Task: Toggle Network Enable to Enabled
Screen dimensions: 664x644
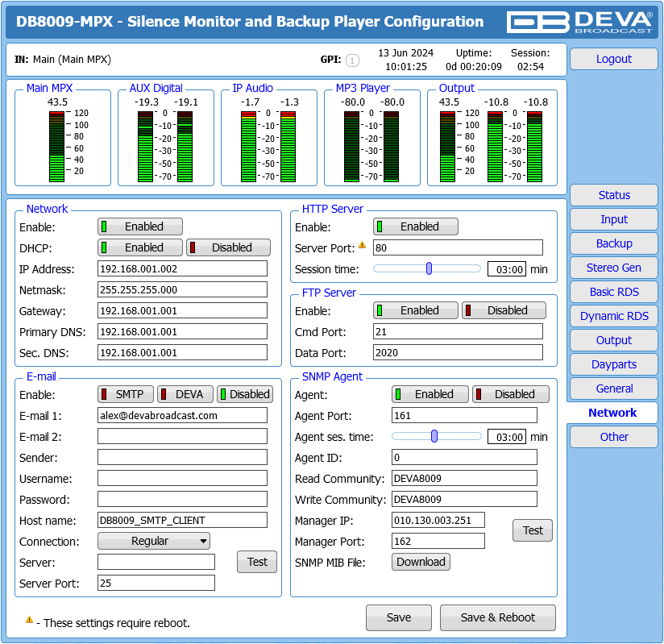Action: point(140,226)
